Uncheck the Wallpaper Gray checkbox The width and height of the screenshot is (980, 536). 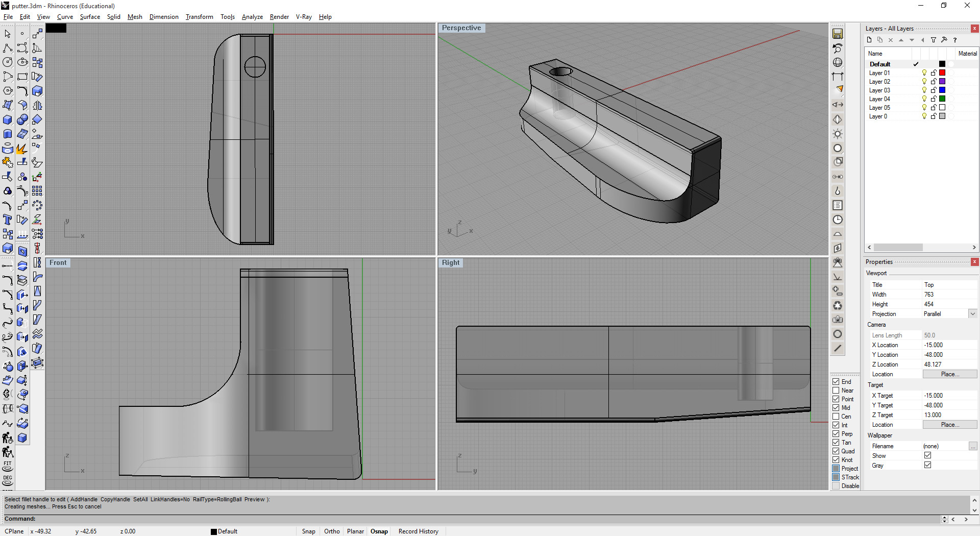[x=927, y=465]
